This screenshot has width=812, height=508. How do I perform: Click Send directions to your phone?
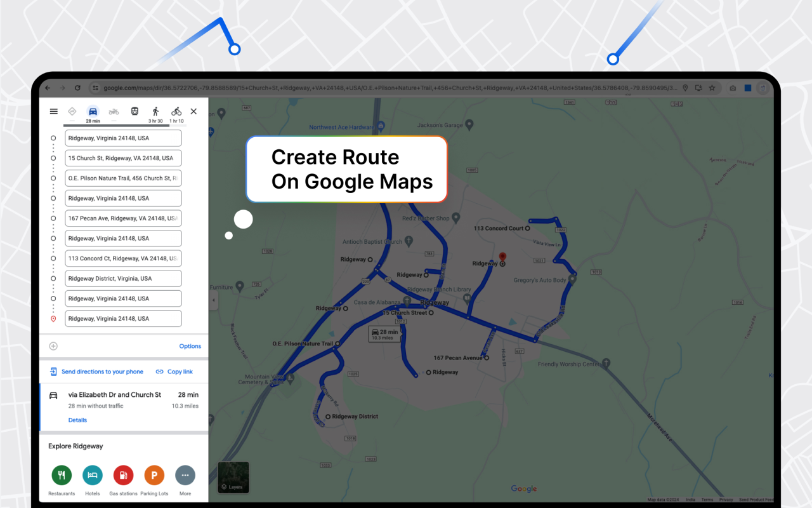[96, 371]
